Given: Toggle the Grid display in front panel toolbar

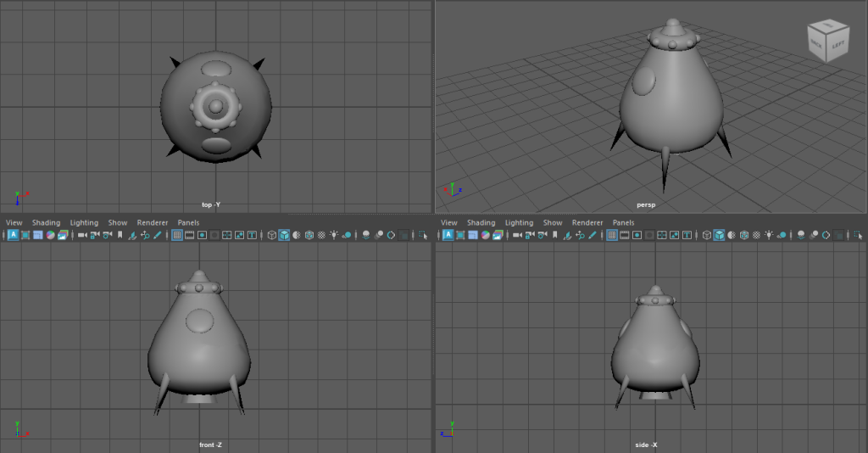Looking at the screenshot, I should click(x=177, y=235).
